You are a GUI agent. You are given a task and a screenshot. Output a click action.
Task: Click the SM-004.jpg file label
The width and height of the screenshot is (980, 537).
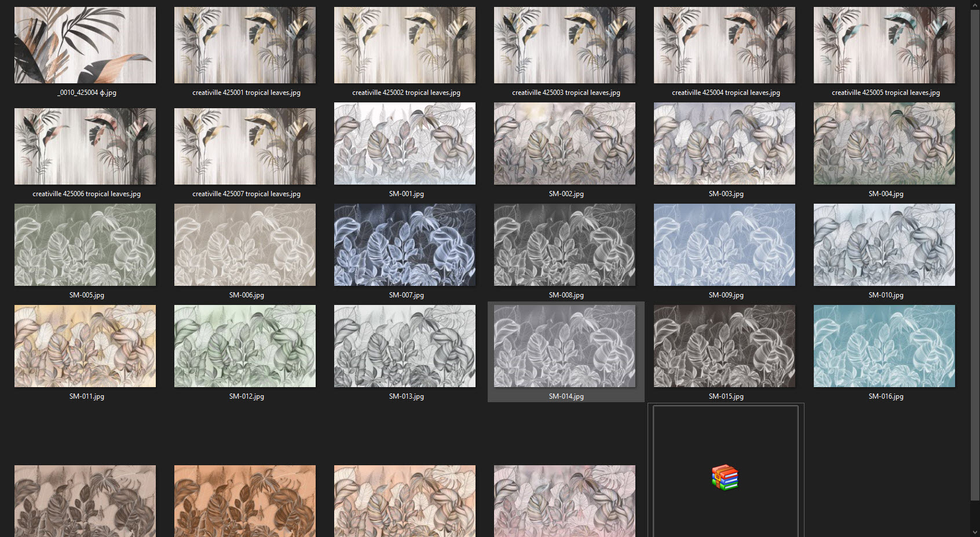pyautogui.click(x=886, y=194)
